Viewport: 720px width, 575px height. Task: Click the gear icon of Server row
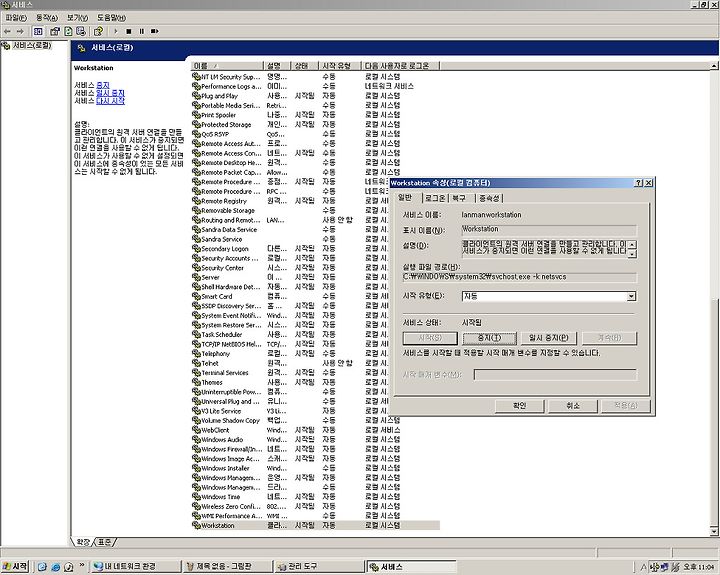196,277
